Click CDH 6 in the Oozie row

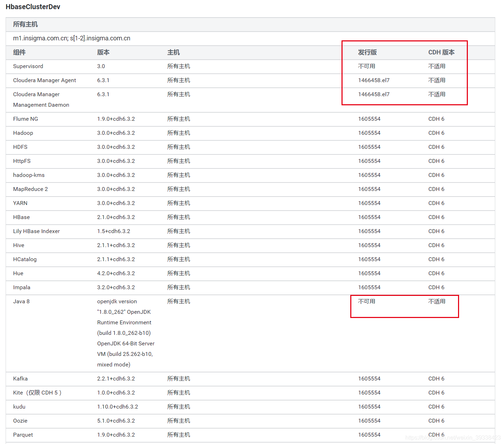point(436,421)
